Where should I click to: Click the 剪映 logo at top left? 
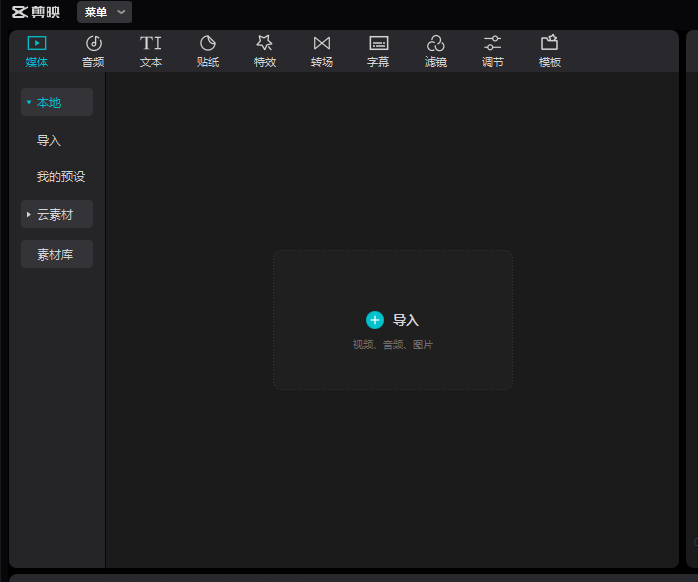36,12
